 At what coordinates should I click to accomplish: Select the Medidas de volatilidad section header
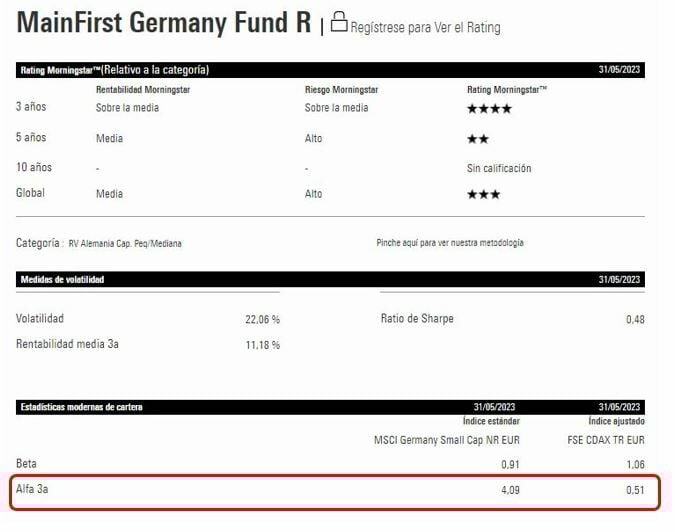(63, 279)
